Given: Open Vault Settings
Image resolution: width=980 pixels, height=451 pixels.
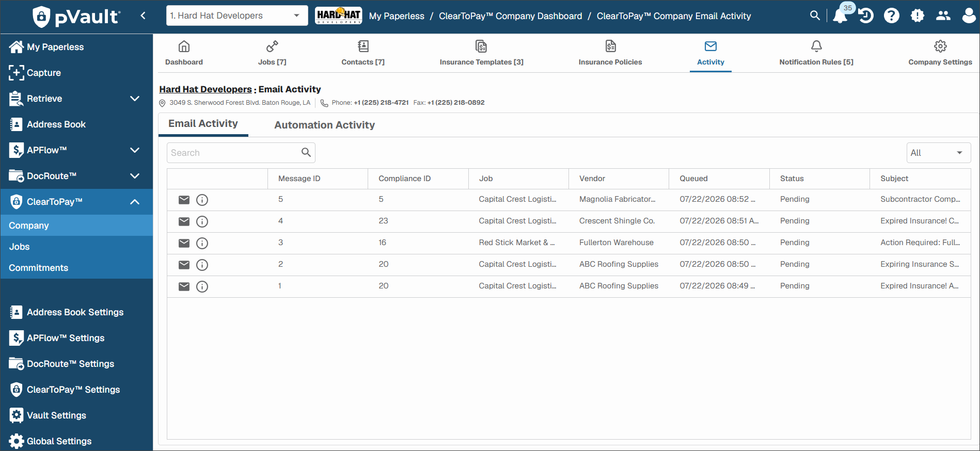Looking at the screenshot, I should 76,415.
